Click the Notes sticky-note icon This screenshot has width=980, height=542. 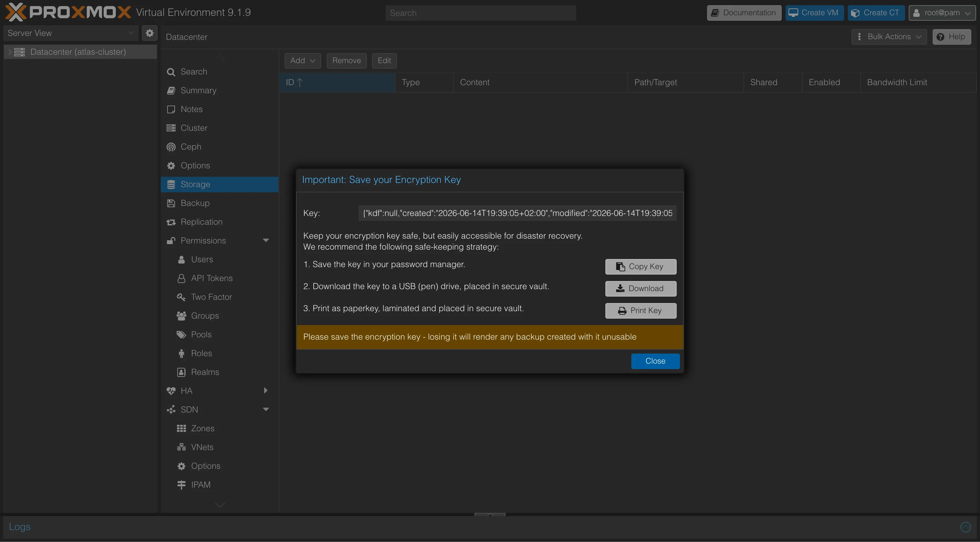click(x=171, y=109)
